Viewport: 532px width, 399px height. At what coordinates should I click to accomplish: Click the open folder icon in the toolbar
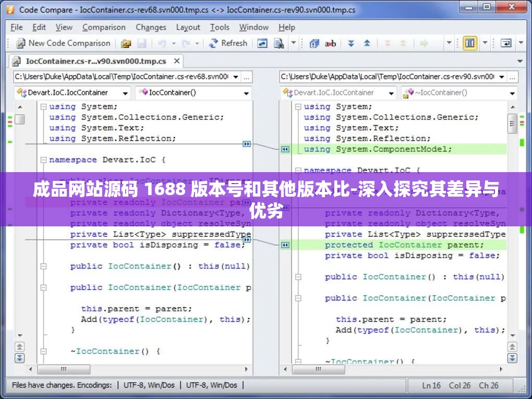(126, 43)
